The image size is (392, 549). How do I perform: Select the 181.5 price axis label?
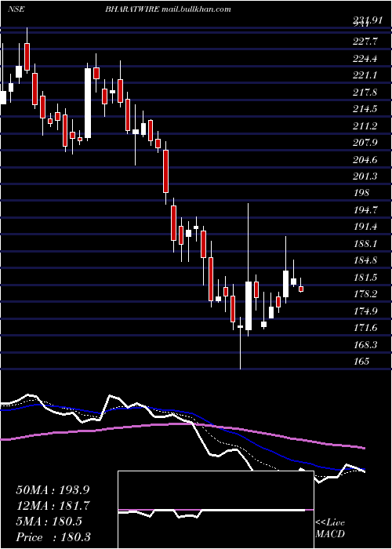365,278
